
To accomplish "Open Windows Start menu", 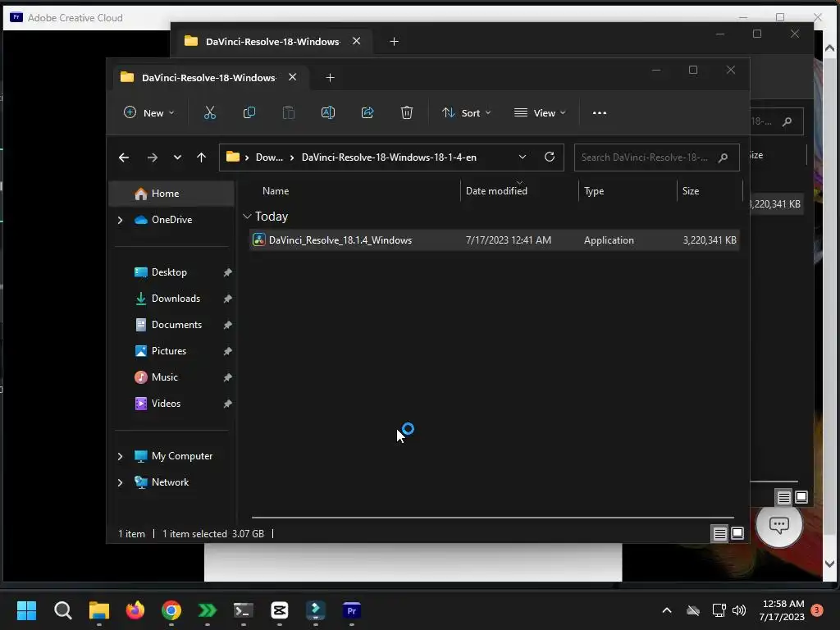I will point(26,610).
